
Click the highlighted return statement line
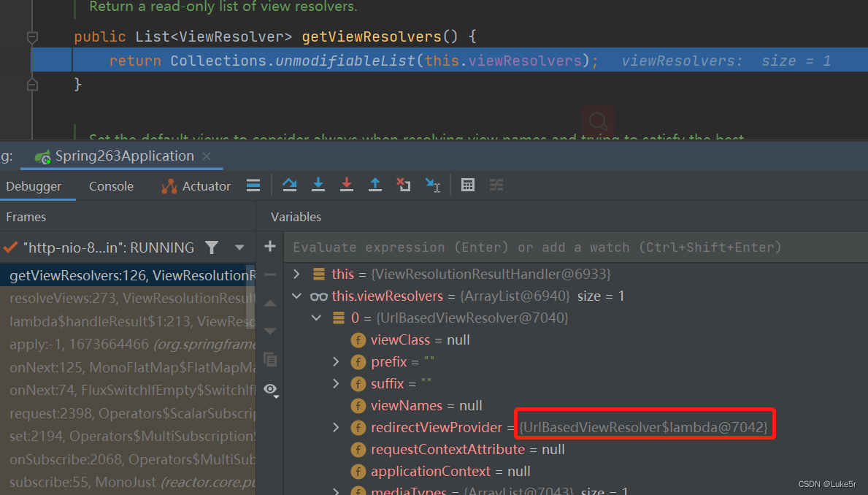tap(450, 61)
